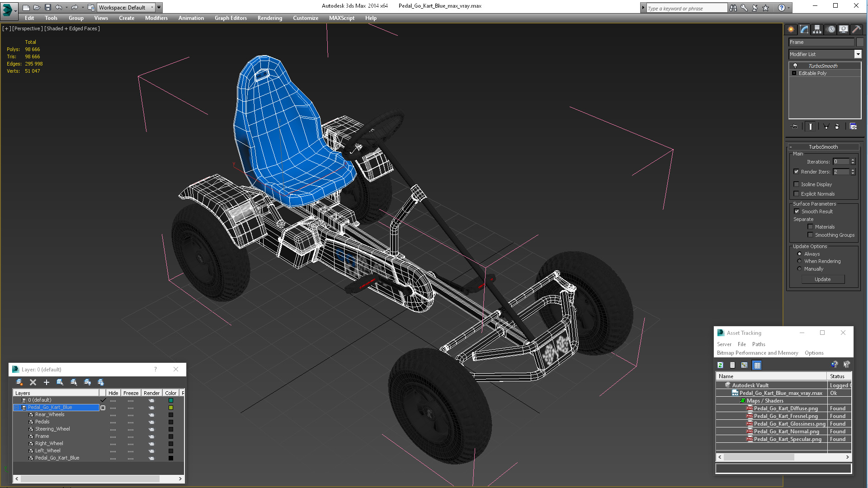Toggle Smooth Result checkbox
The image size is (868, 488).
(x=797, y=211)
